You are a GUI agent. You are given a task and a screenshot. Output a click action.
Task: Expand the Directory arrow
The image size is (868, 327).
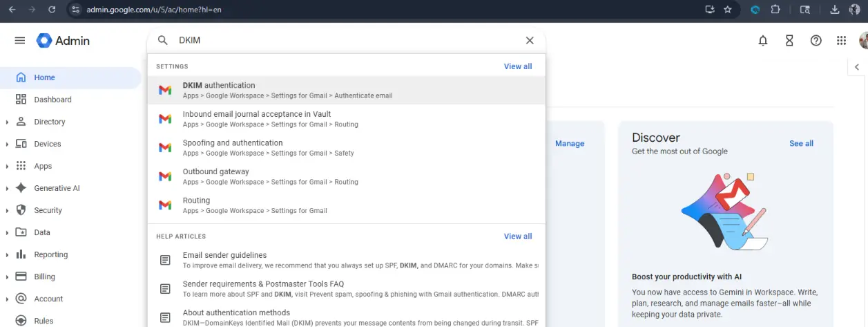pos(7,122)
